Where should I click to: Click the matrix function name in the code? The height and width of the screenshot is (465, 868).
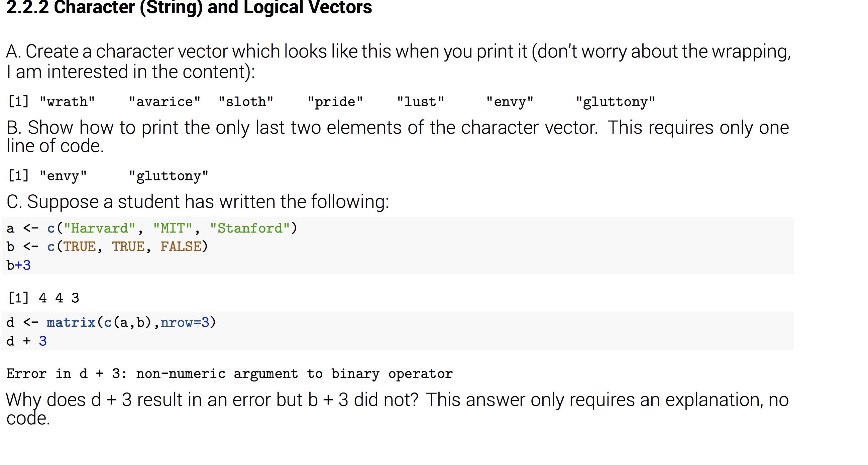tap(71, 323)
